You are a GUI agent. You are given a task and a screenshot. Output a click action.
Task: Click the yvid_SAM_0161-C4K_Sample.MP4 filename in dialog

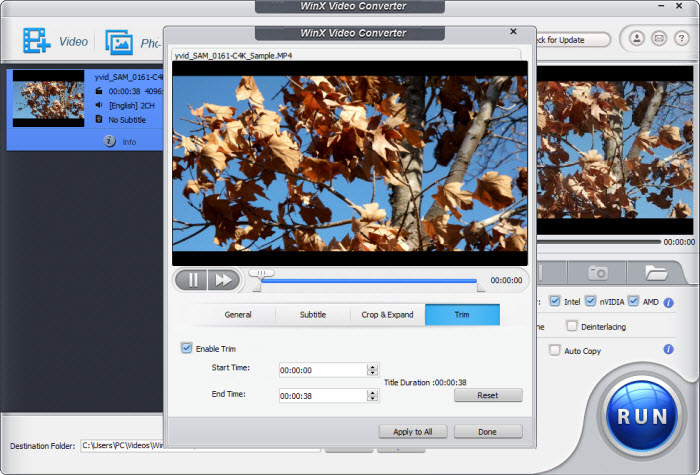233,56
